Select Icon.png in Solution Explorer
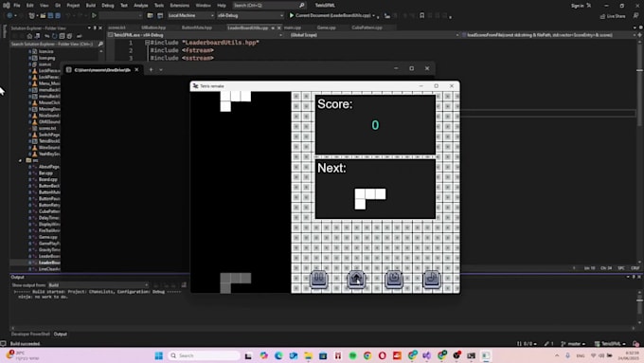Viewport: 644px width, 363px height. [46, 58]
